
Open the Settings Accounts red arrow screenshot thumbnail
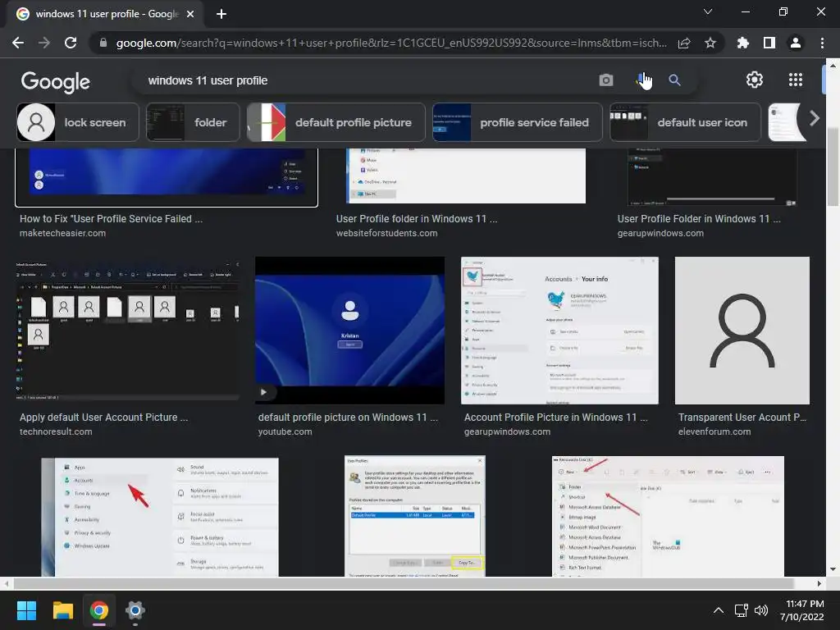click(x=160, y=517)
